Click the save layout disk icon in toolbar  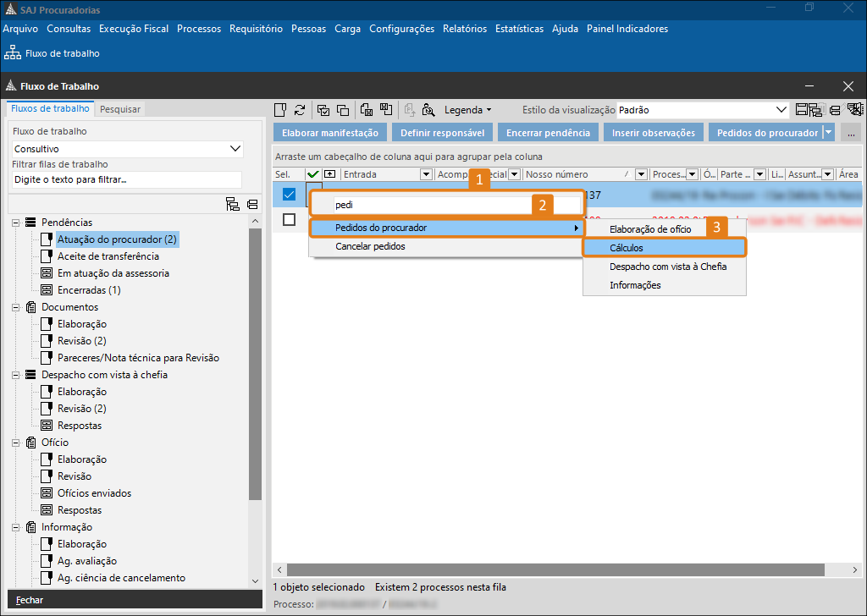366,110
